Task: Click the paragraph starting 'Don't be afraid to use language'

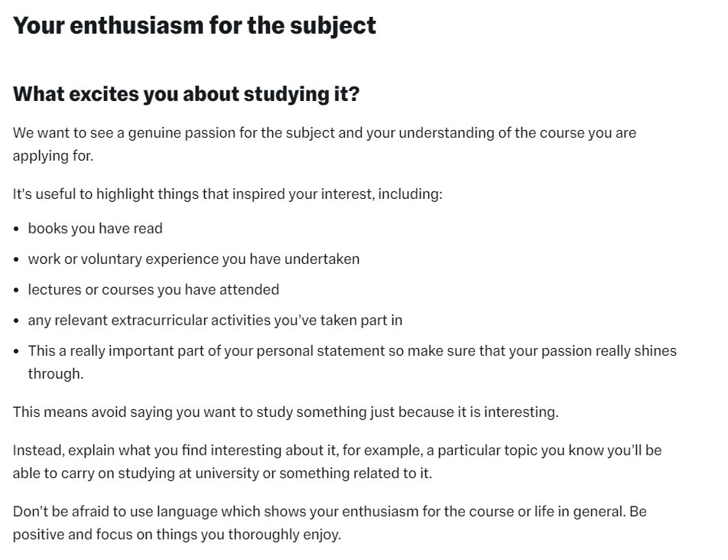Action: coord(330,523)
